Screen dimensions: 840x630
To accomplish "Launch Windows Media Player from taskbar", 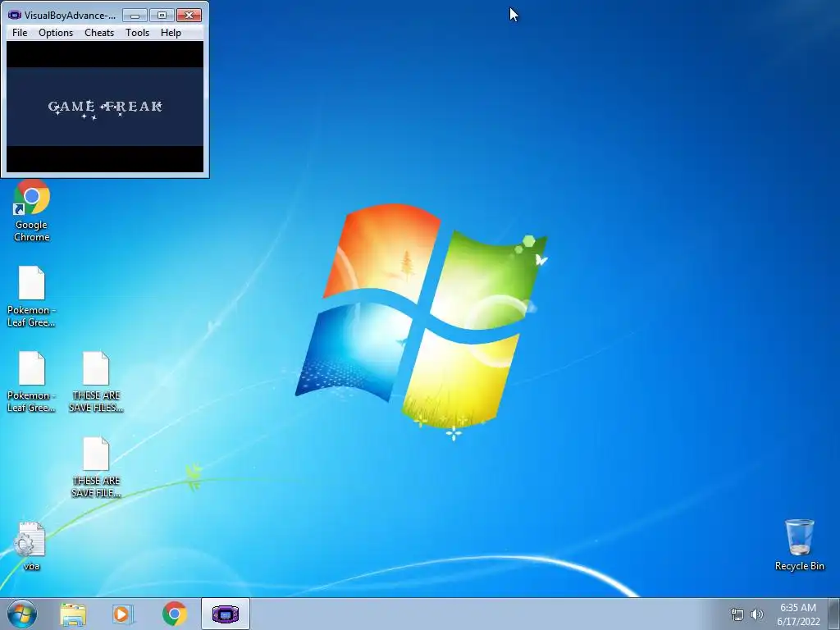I will pos(123,614).
